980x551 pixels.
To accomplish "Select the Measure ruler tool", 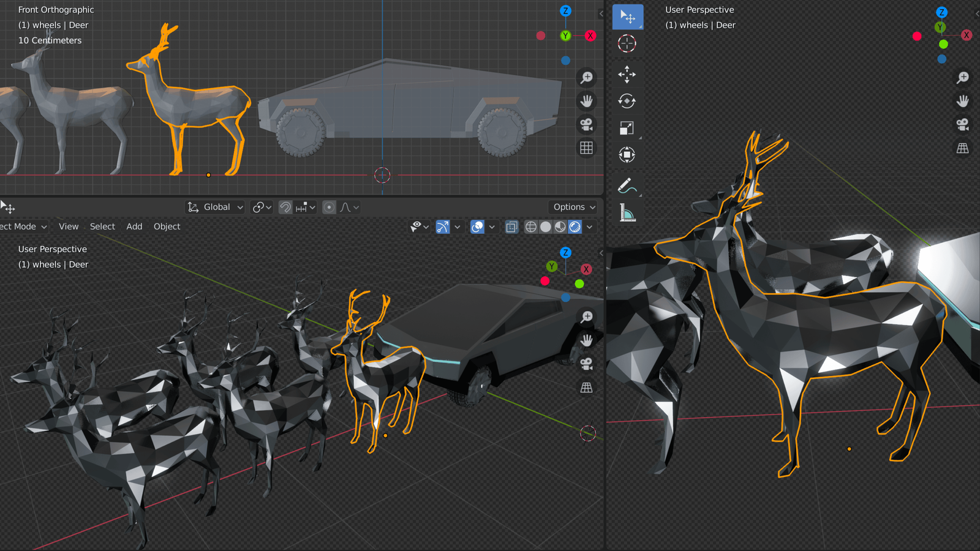I will tap(627, 212).
